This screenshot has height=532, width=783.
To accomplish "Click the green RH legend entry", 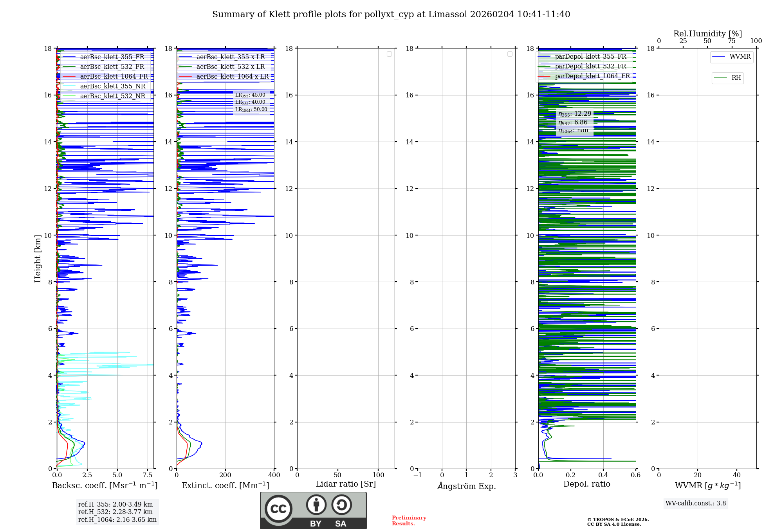I will [727, 78].
